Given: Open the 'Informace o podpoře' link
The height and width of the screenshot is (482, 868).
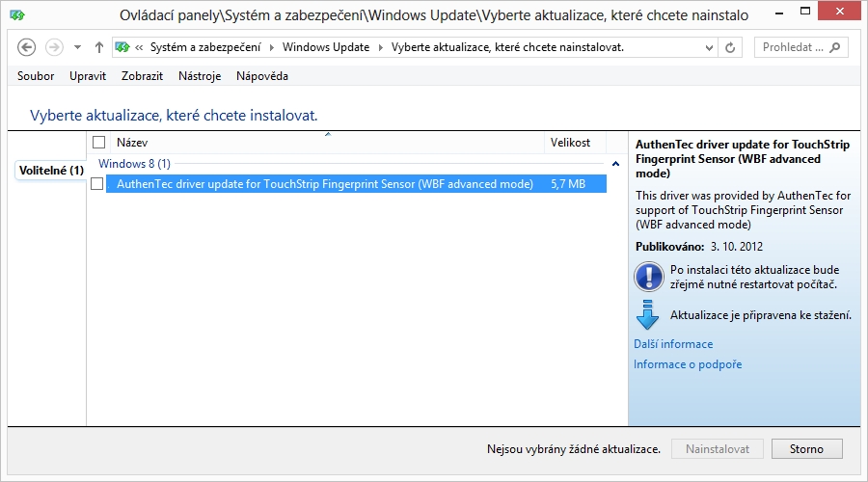Looking at the screenshot, I should point(688,364).
